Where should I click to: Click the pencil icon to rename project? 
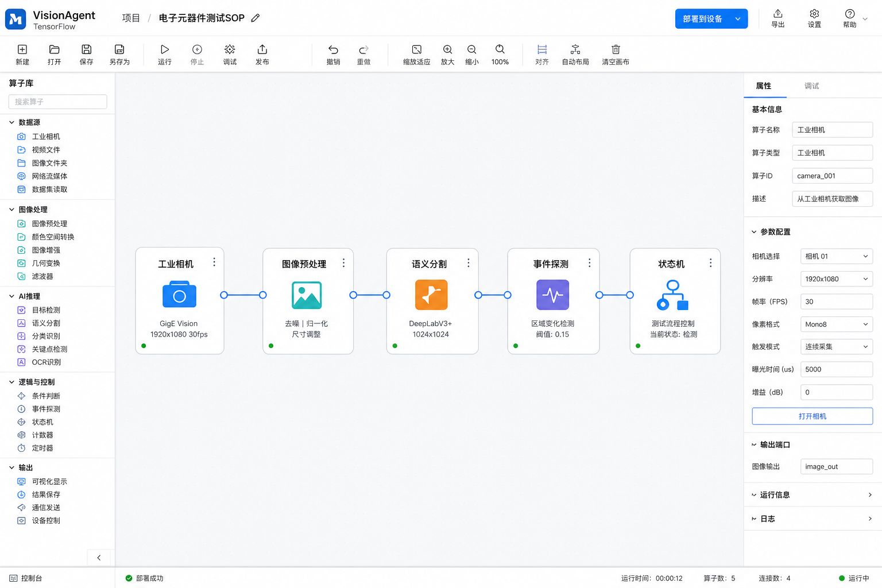pos(256,18)
